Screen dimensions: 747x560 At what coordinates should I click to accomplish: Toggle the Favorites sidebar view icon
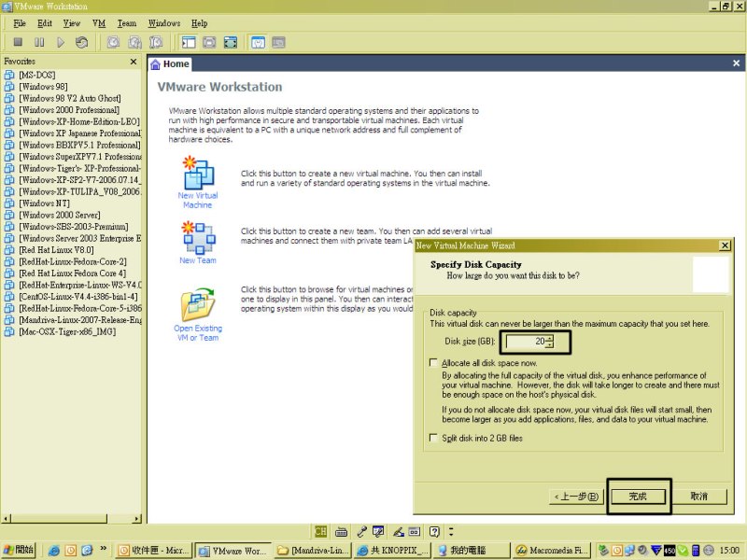[189, 42]
